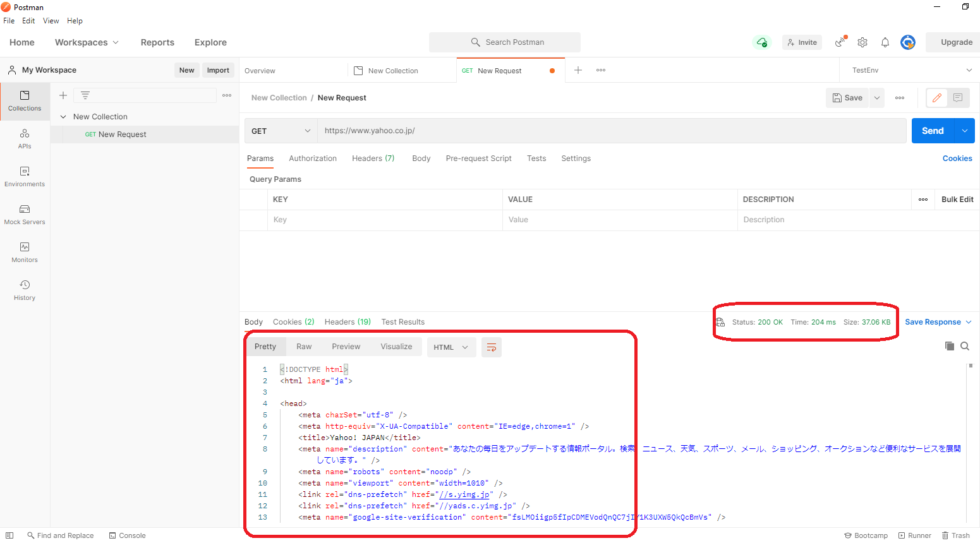
Task: Switch to the request Headers (7) tab
Action: click(x=373, y=158)
